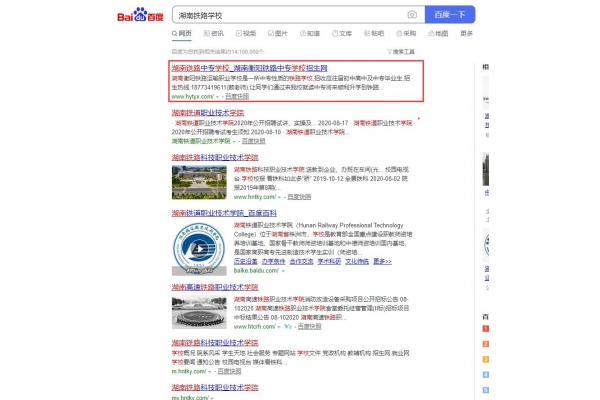This screenshot has height=400, width=600.
Task: Open 百度快照 beside www.hntky.com
Action: (299, 197)
